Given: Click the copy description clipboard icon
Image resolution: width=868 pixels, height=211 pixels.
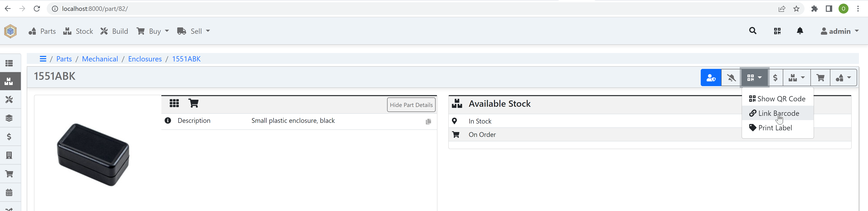Looking at the screenshot, I should 428,122.
